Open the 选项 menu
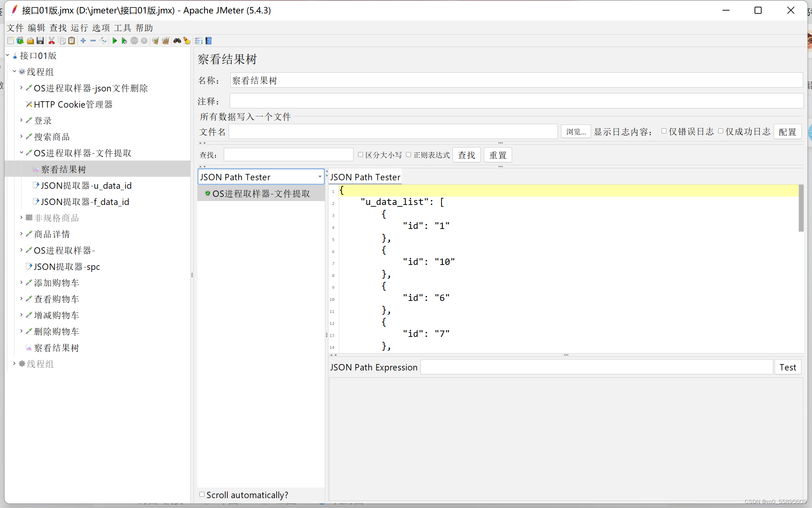The image size is (812, 508). [x=101, y=28]
